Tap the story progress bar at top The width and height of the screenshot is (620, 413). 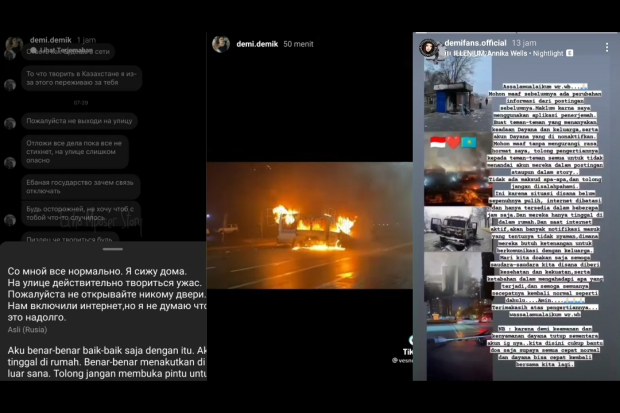pyautogui.click(x=516, y=32)
